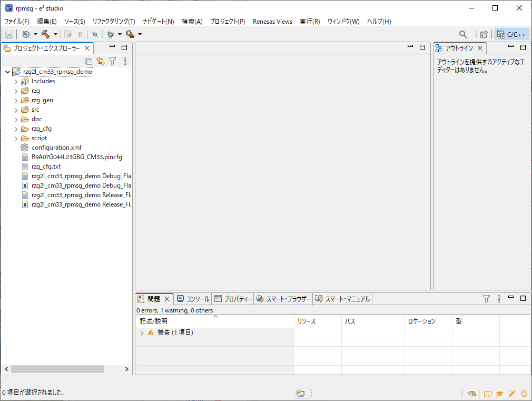
Task: Click the Save floppy disk icon
Action: (9, 34)
